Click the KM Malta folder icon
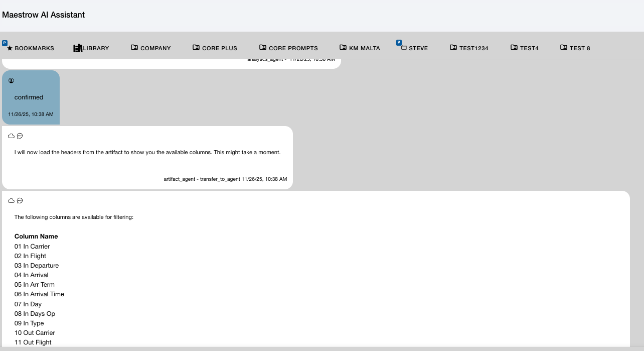644x351 pixels. [x=343, y=47]
